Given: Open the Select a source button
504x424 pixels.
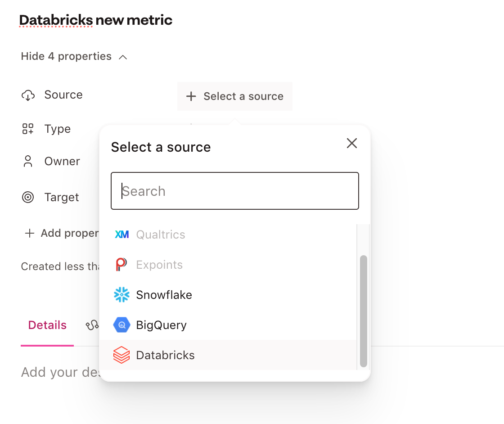Looking at the screenshot, I should point(235,96).
